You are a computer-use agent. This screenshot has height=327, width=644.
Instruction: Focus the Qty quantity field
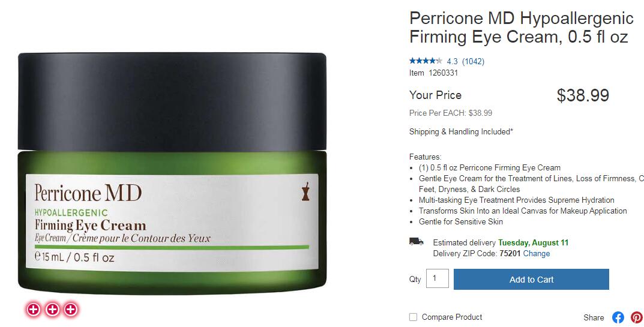[x=438, y=278]
